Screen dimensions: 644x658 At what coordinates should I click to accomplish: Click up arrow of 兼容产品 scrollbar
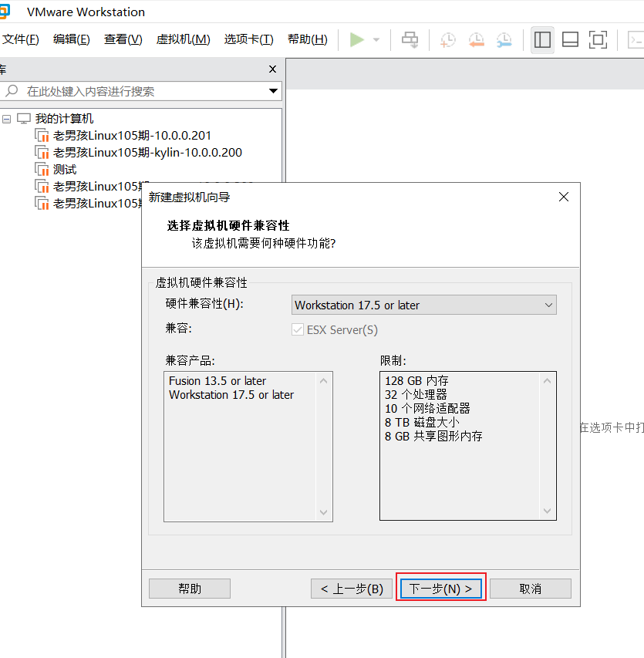click(x=323, y=381)
